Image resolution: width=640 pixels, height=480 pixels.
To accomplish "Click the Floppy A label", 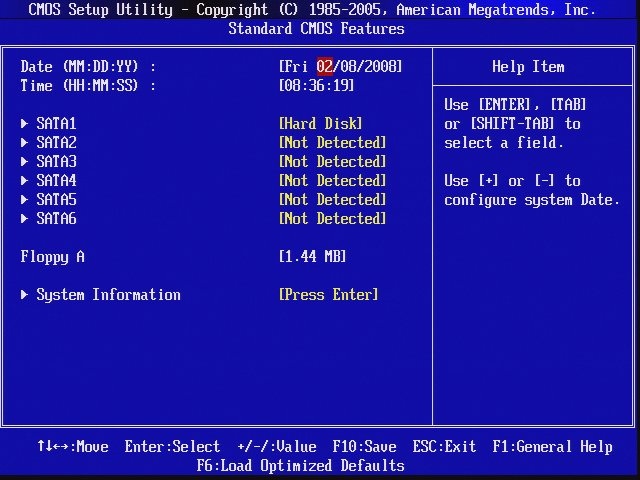I will click(x=52, y=257).
